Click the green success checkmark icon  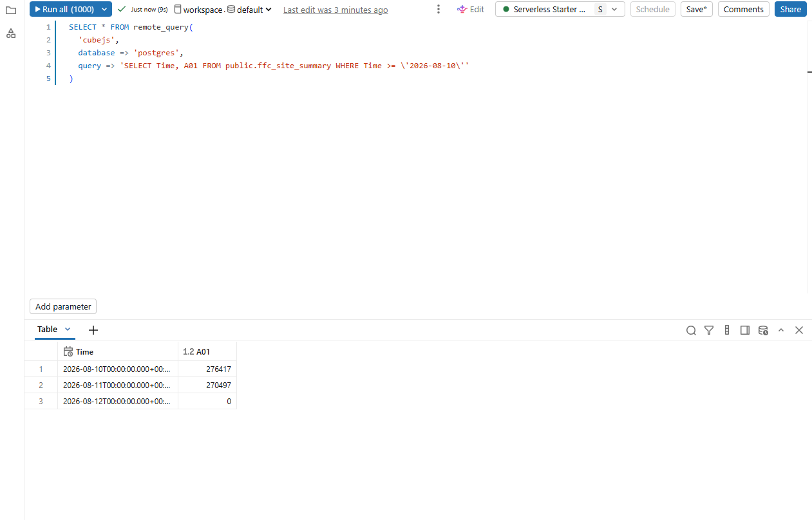coord(122,9)
